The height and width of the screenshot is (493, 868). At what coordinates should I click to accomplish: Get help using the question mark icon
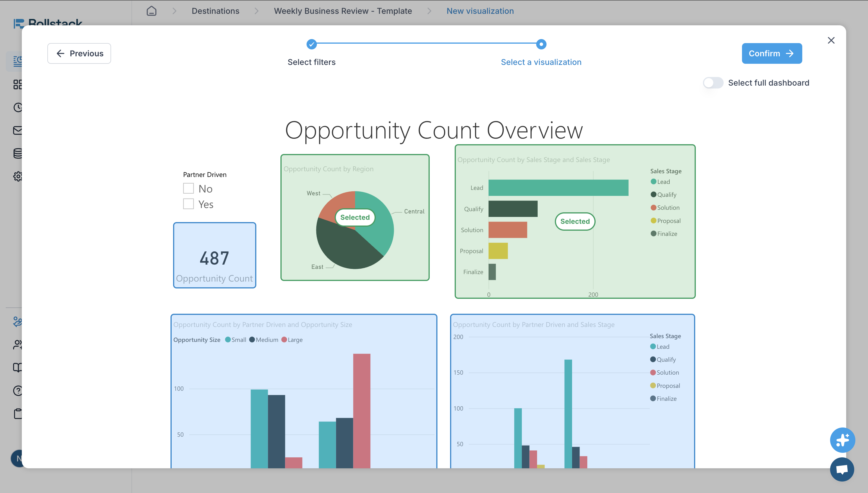click(x=18, y=391)
